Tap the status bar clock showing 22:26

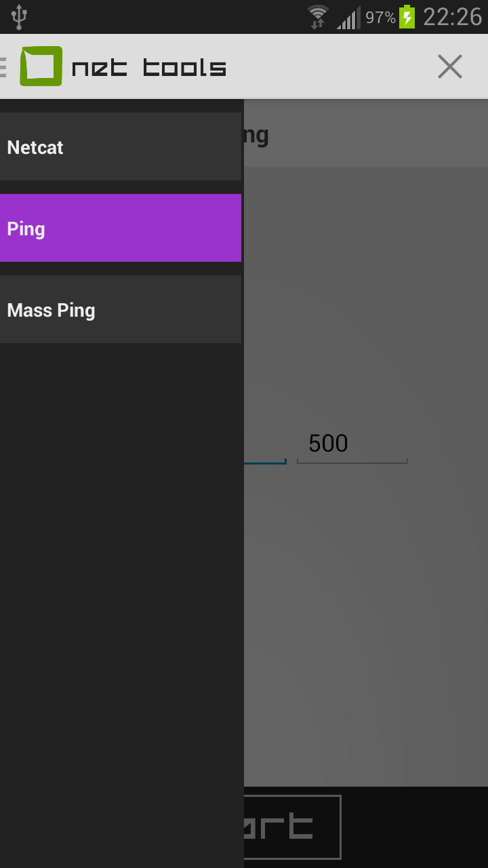coord(452,17)
